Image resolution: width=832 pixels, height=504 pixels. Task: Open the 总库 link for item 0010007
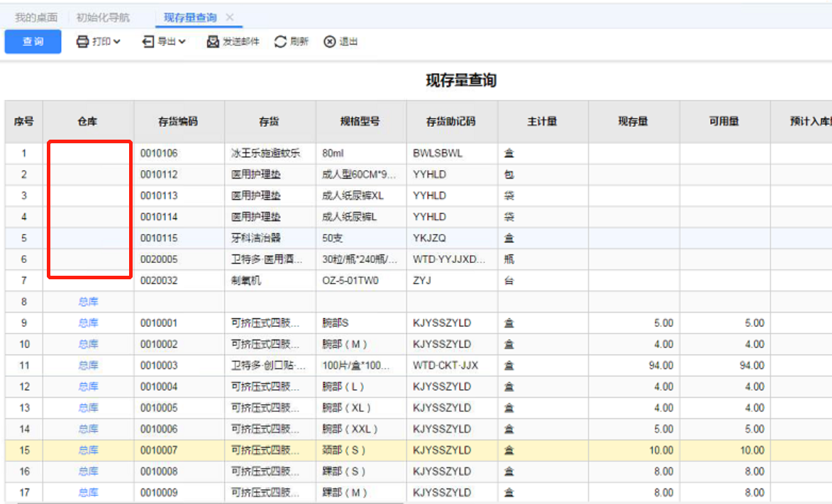coord(88,450)
